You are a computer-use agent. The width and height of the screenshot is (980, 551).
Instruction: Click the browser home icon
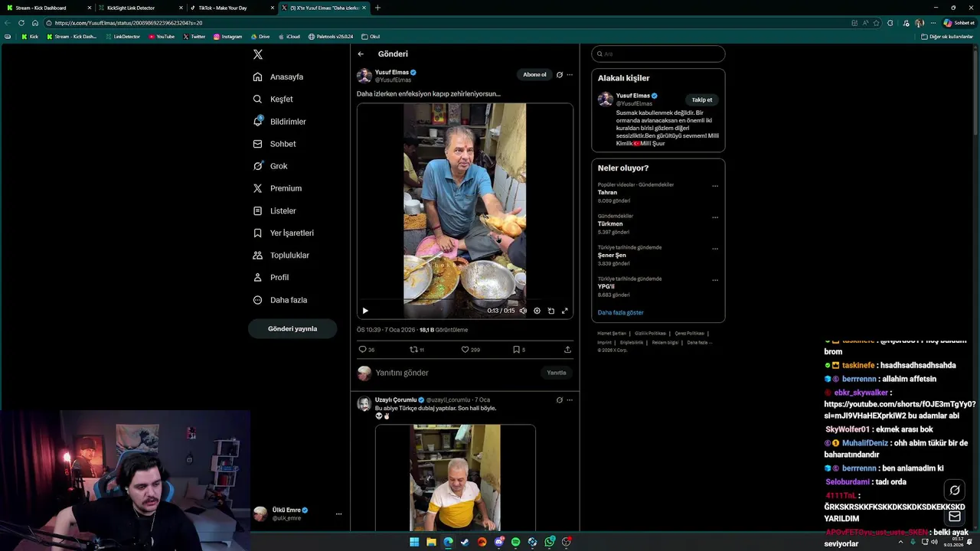pos(34,23)
